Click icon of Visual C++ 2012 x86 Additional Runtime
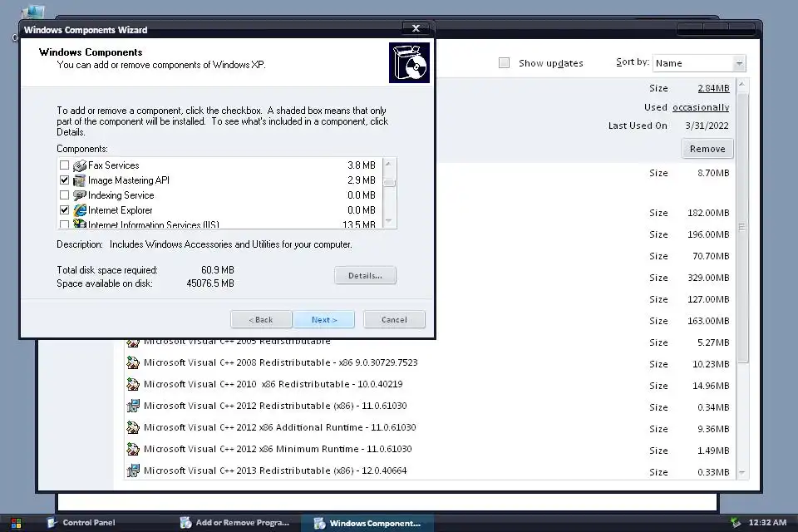Screen dimensions: 798x532 coord(133,427)
